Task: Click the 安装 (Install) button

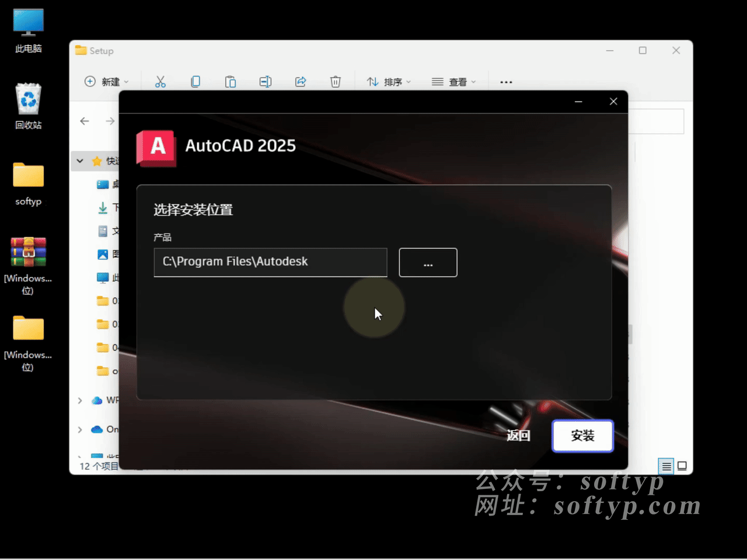Action: pyautogui.click(x=582, y=436)
